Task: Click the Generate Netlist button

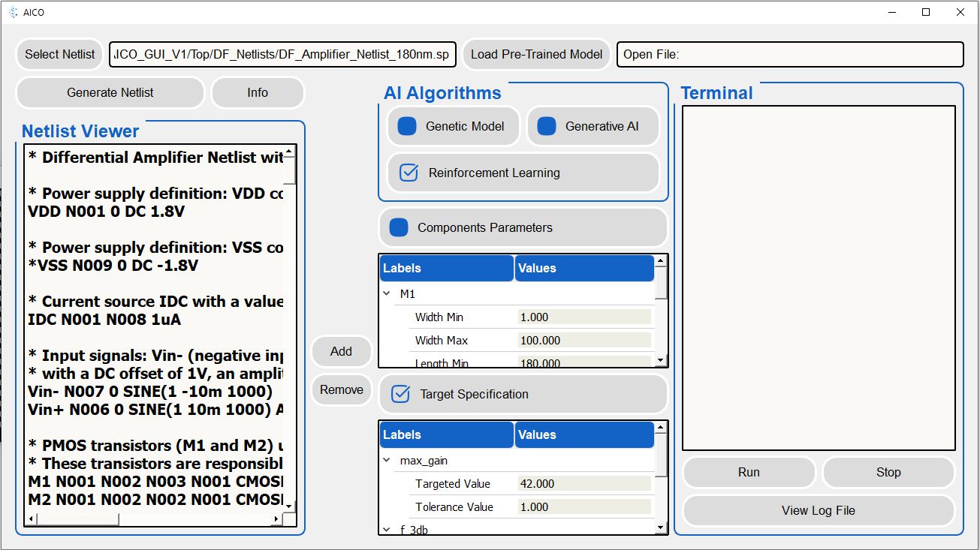Action: pos(110,92)
